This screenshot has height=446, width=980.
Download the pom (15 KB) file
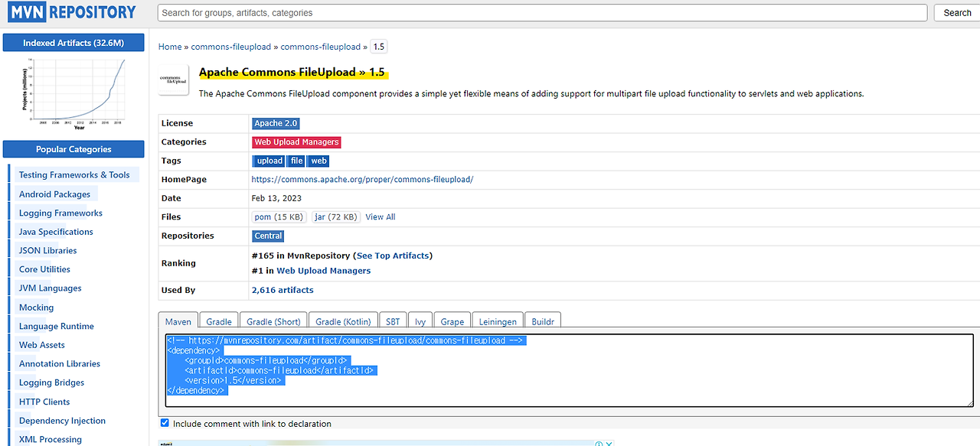[279, 217]
